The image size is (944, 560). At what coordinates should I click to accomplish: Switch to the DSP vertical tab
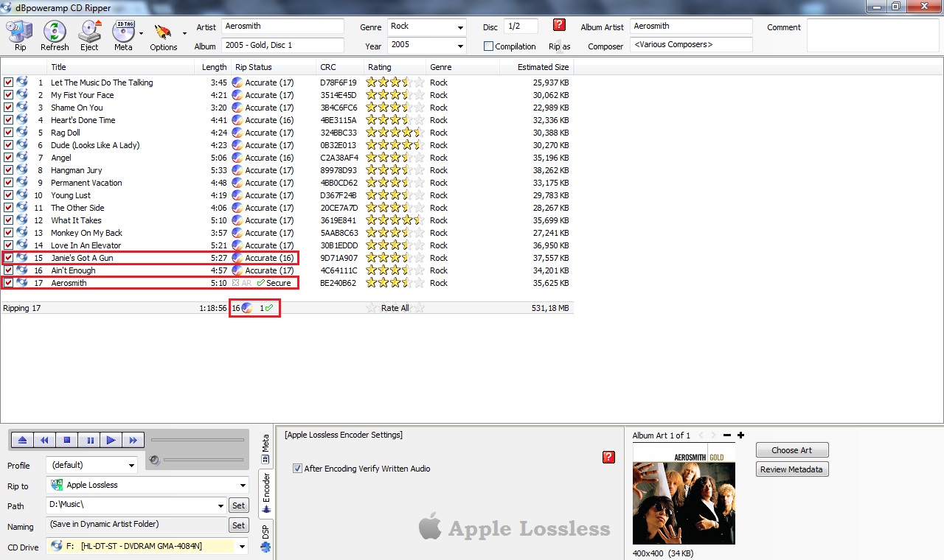click(266, 538)
